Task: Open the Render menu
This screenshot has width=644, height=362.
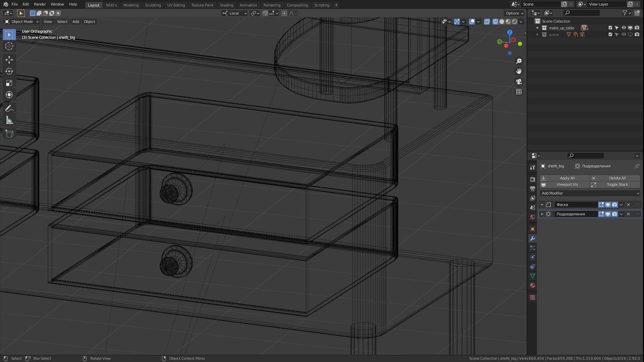Action: tap(40, 4)
